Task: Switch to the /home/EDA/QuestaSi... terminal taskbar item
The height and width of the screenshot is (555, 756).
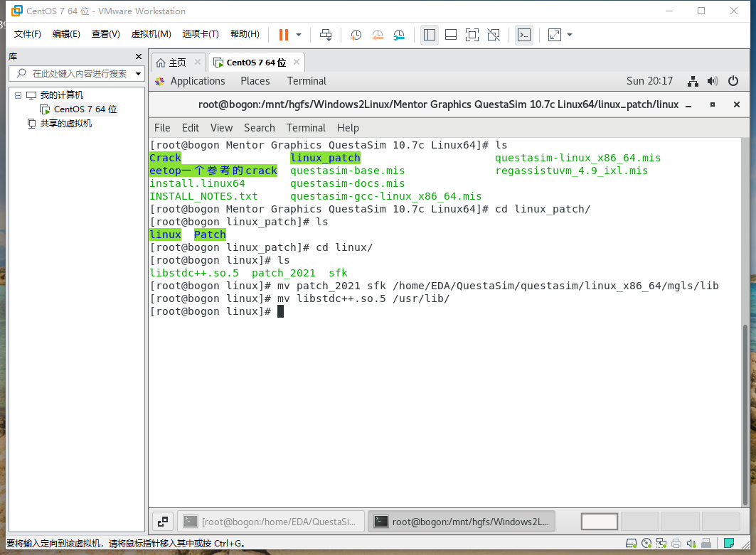Action: click(x=271, y=522)
